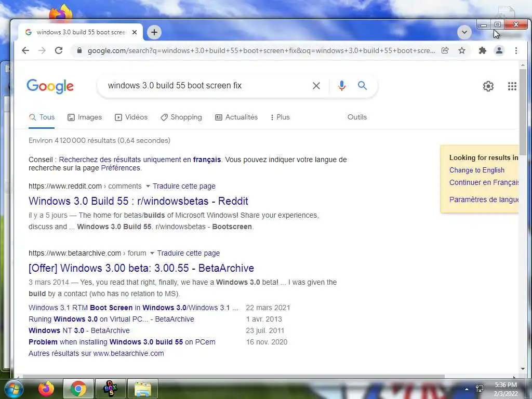Choose Change to English
The width and height of the screenshot is (532, 399).
pyautogui.click(x=477, y=170)
